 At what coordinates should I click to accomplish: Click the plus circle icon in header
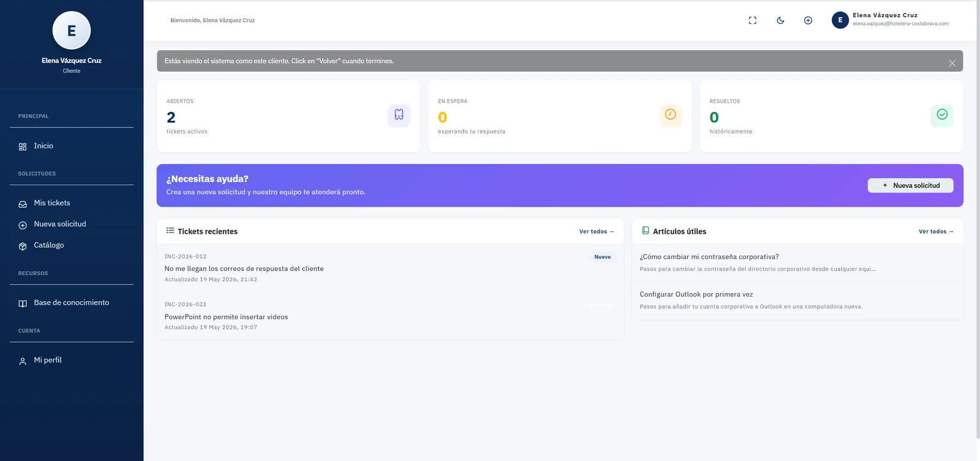point(808,20)
